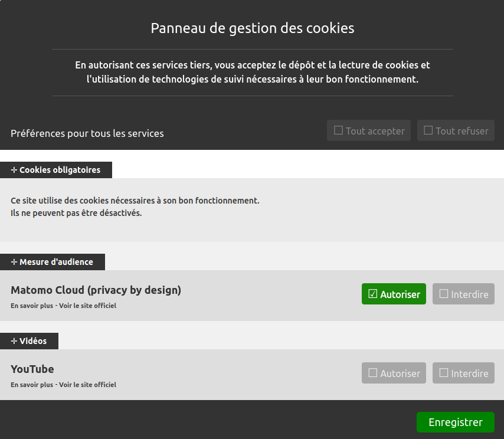Uncheck Autoriser for Matomo Cloud
This screenshot has width=504, height=439.
[x=394, y=294]
